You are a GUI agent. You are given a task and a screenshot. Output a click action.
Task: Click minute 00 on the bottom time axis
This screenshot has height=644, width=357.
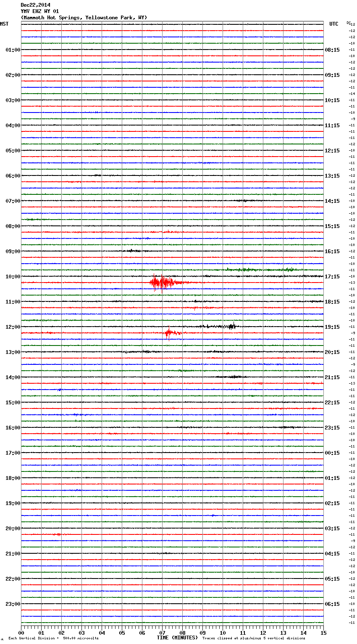pos(21,633)
